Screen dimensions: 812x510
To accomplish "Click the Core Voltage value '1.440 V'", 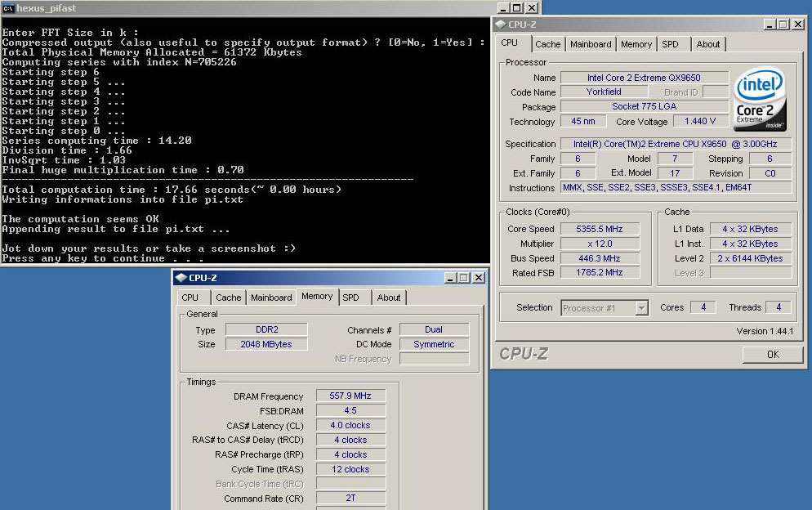I will (x=700, y=121).
